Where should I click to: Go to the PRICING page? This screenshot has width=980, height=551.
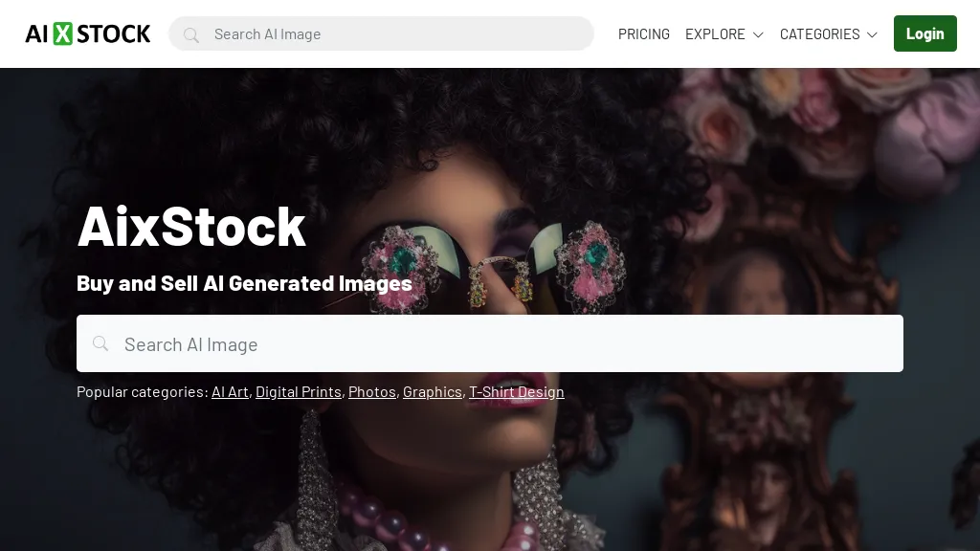(x=644, y=33)
